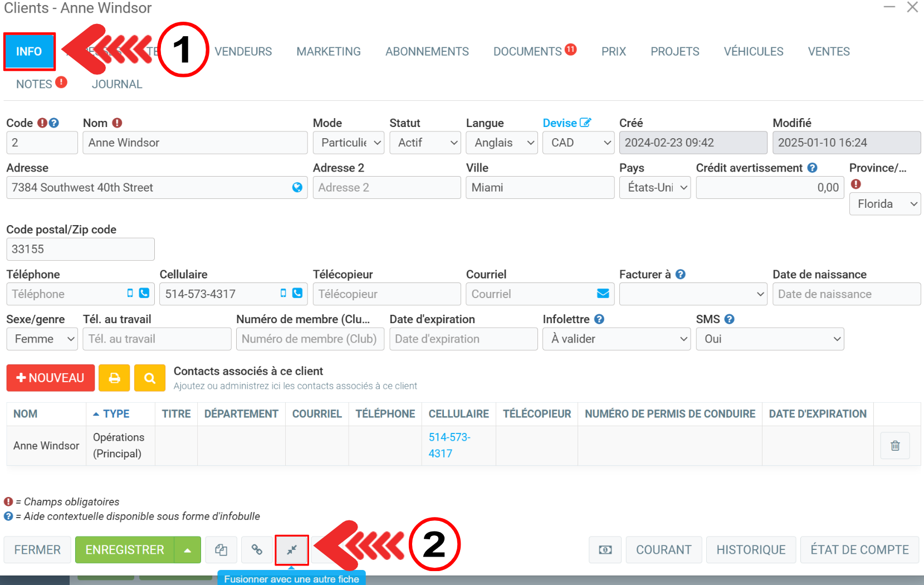
Task: Click the yellow print contacts icon
Action: pyautogui.click(x=114, y=378)
